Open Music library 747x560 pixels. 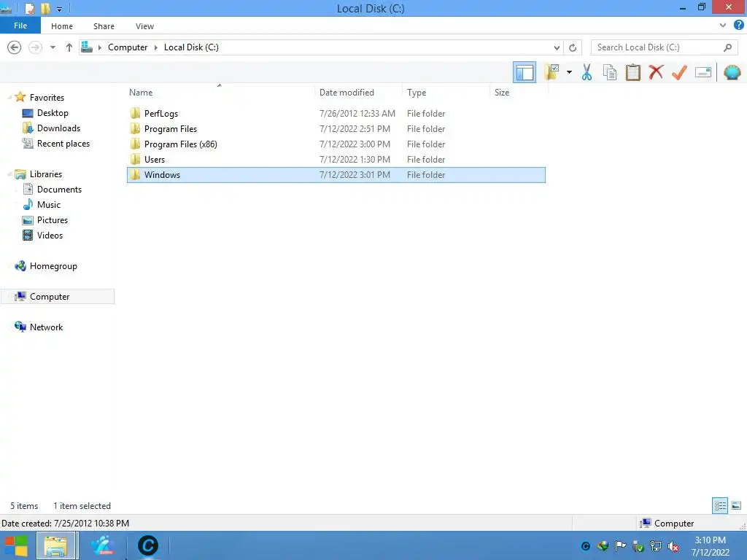[x=49, y=204]
